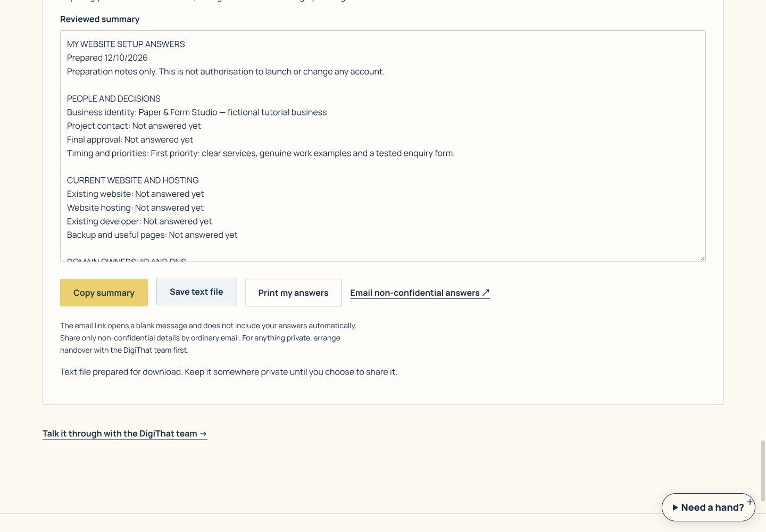Screen dimensions: 766x532
Task: Click the 'Timing and priorities' line
Action: point(261,153)
